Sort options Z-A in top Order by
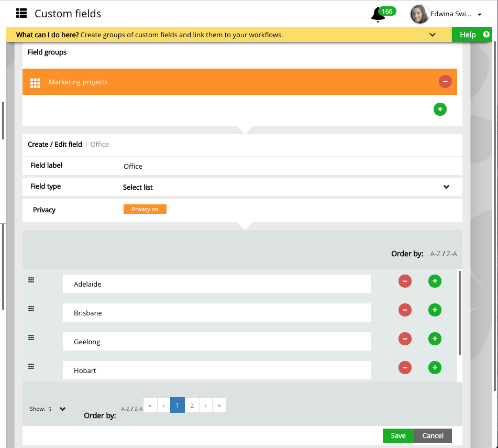 [451, 254]
